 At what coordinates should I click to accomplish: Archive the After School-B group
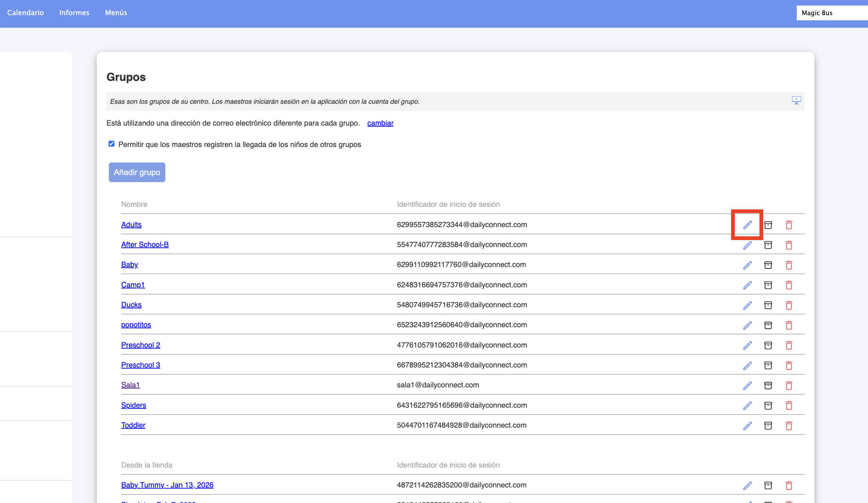(768, 245)
